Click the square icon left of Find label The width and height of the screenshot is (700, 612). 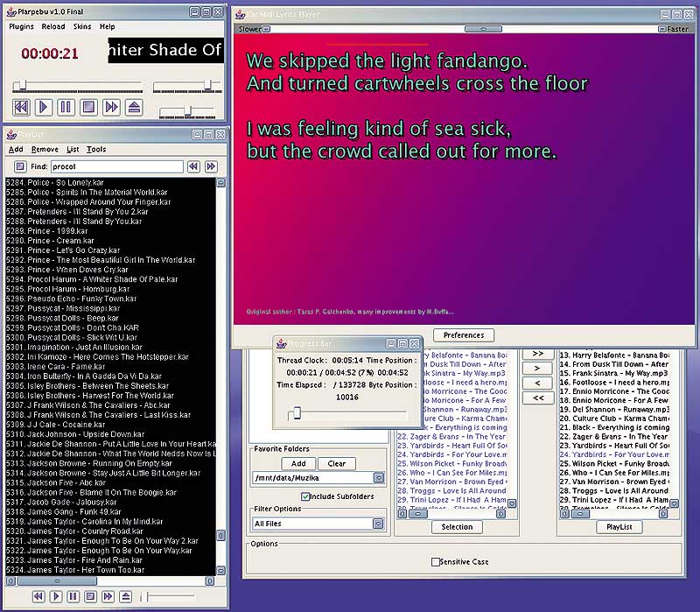[19, 166]
